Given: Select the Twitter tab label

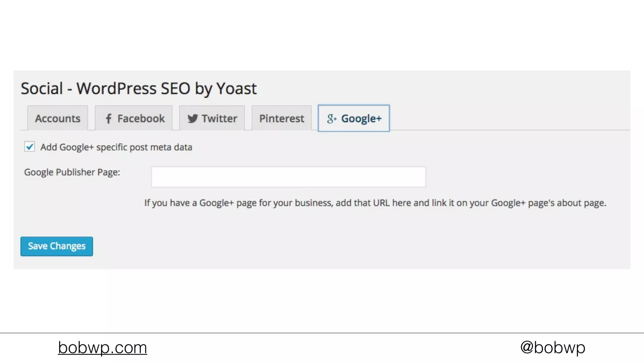Looking at the screenshot, I should (x=219, y=118).
